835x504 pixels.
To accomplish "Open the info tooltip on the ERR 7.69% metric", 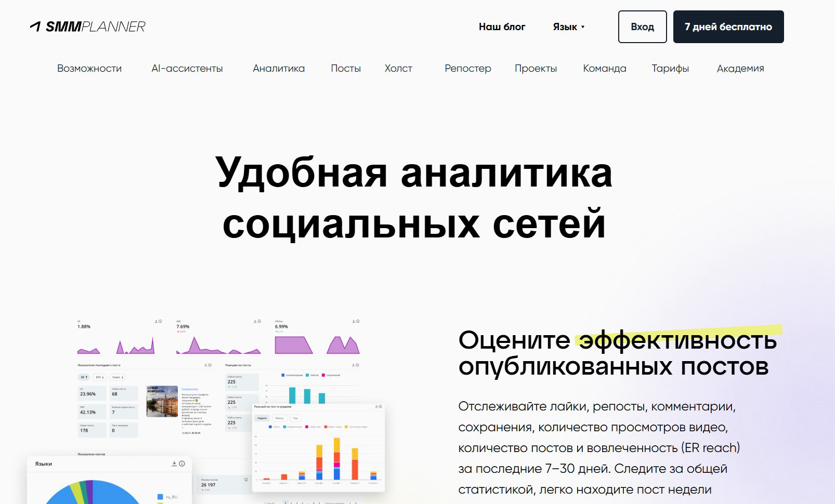I will pos(259,321).
